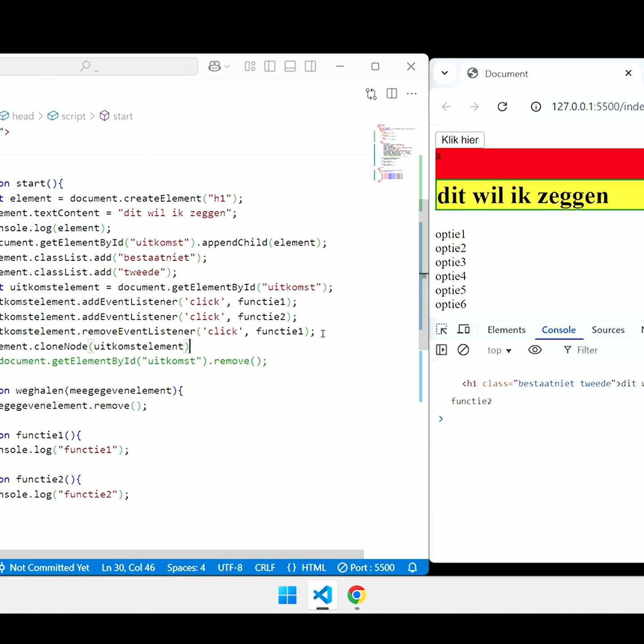Toggle the device toolbar in DevTools

pyautogui.click(x=463, y=329)
